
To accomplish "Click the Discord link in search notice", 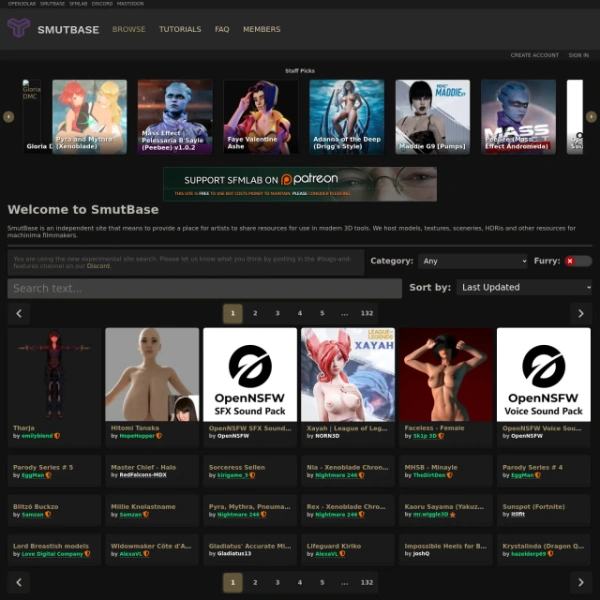I will 98,266.
